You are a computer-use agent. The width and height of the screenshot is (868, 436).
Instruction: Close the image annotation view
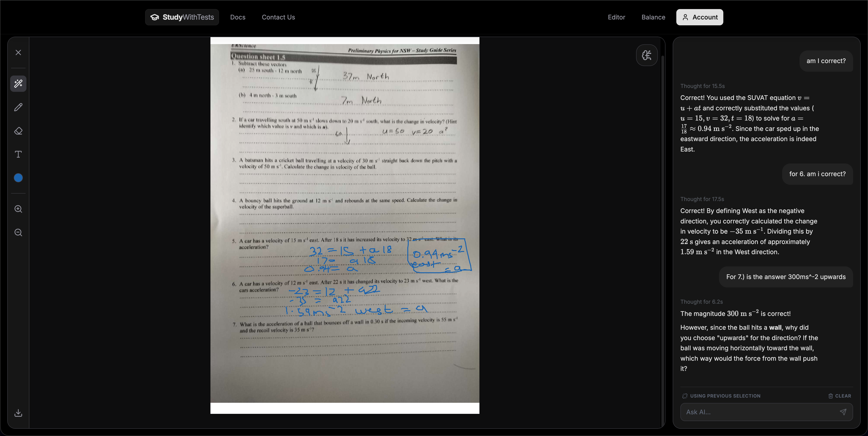click(x=18, y=52)
